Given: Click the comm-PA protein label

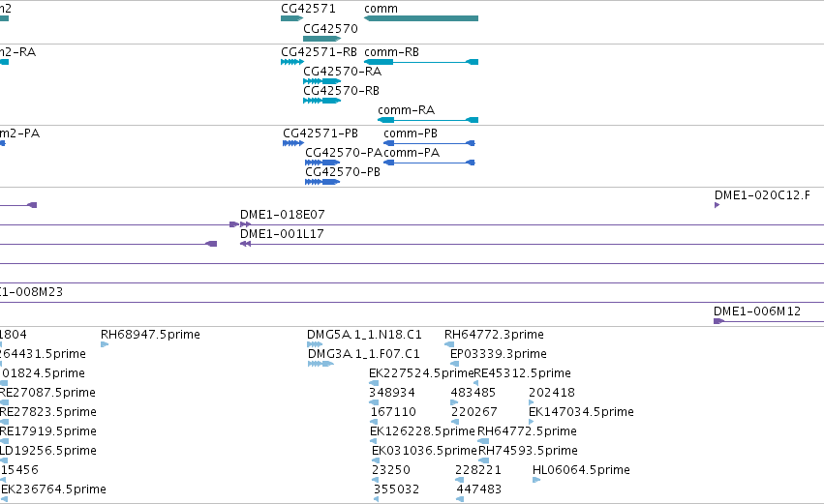Looking at the screenshot, I should tap(412, 153).
